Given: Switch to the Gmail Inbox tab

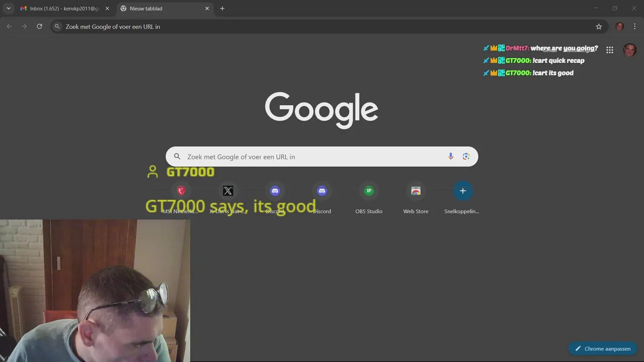Looking at the screenshot, I should pos(64,9).
